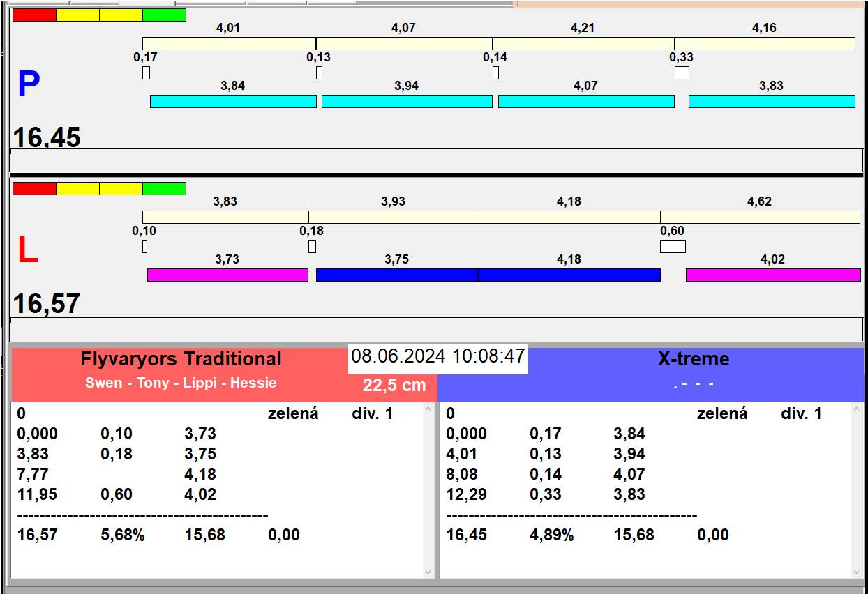Screen dimensions: 868x594
Task: Click the green start light in lane L
Action: pos(164,189)
